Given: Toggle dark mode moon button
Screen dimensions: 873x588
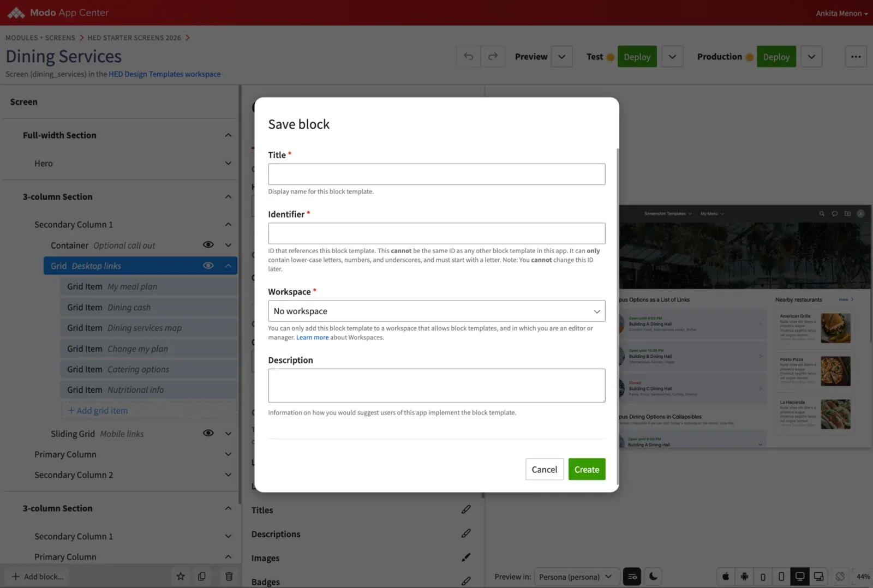Looking at the screenshot, I should tap(653, 577).
